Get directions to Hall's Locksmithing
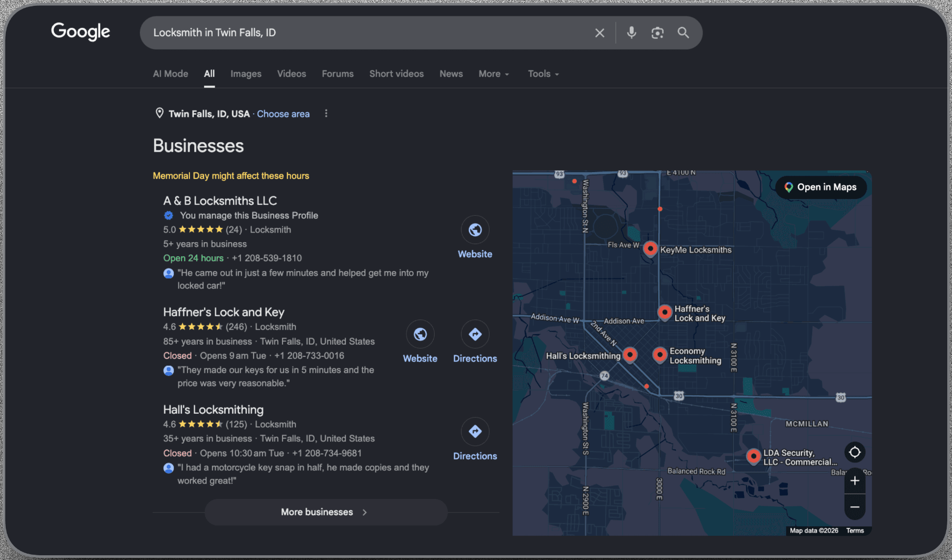 475,432
